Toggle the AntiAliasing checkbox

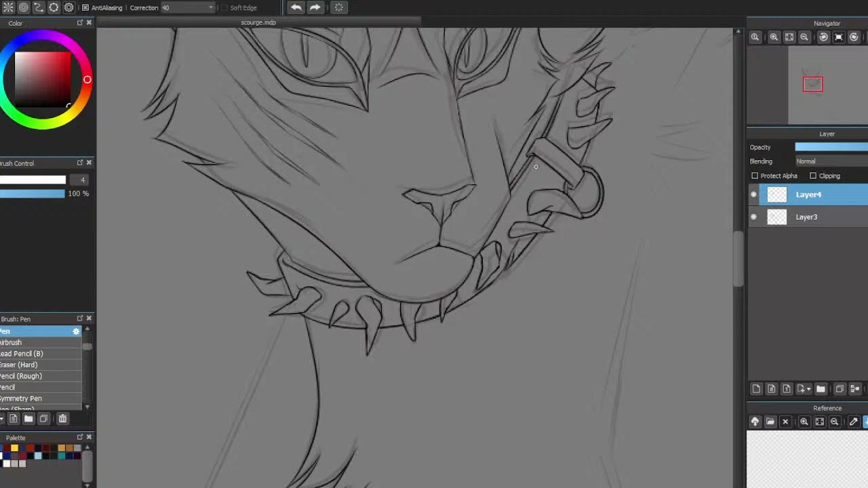(x=85, y=7)
